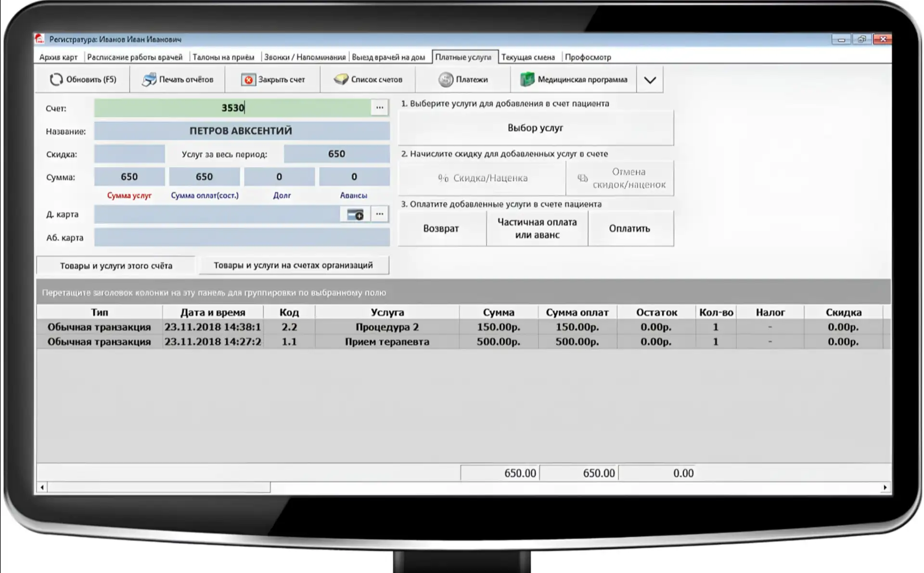Click the Аб. карта input field
The height and width of the screenshot is (573, 924).
[242, 237]
